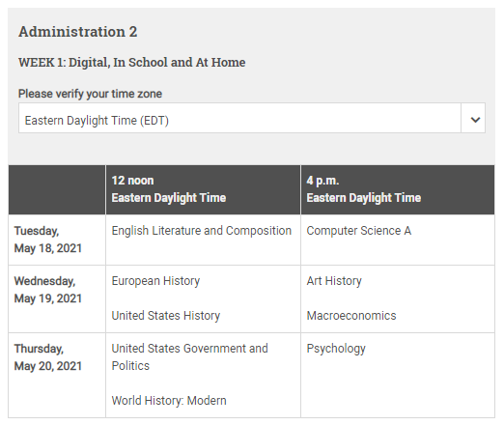Select Macroeconomics exam entry
504x425 pixels.
pos(351,316)
